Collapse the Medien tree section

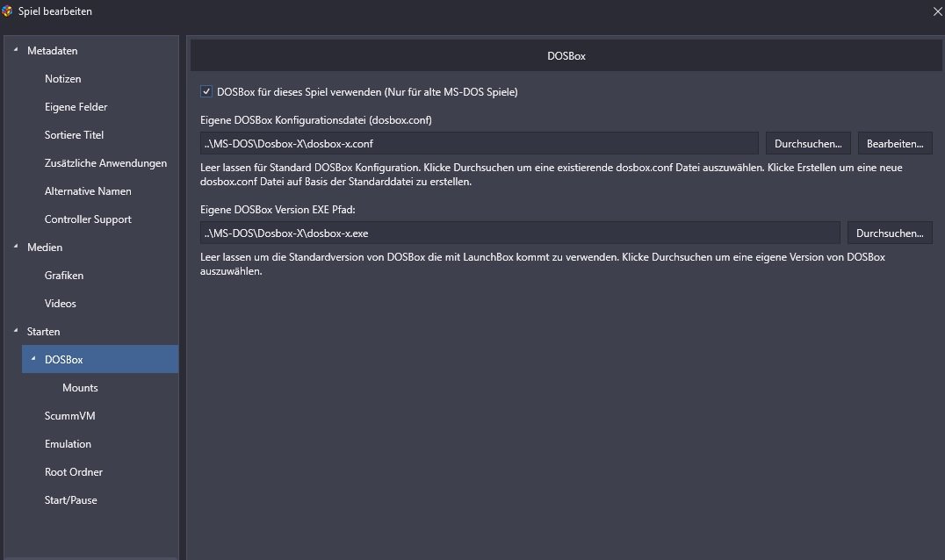(x=16, y=247)
